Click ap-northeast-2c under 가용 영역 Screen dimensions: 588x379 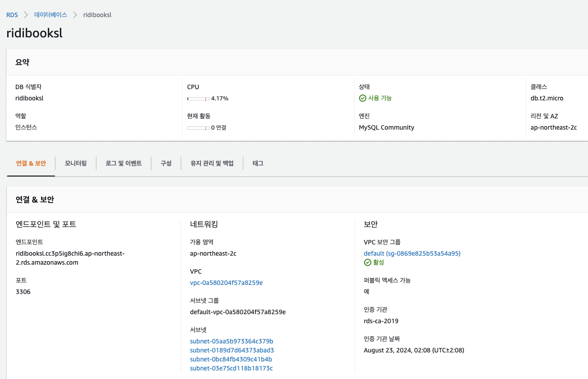[213, 253]
